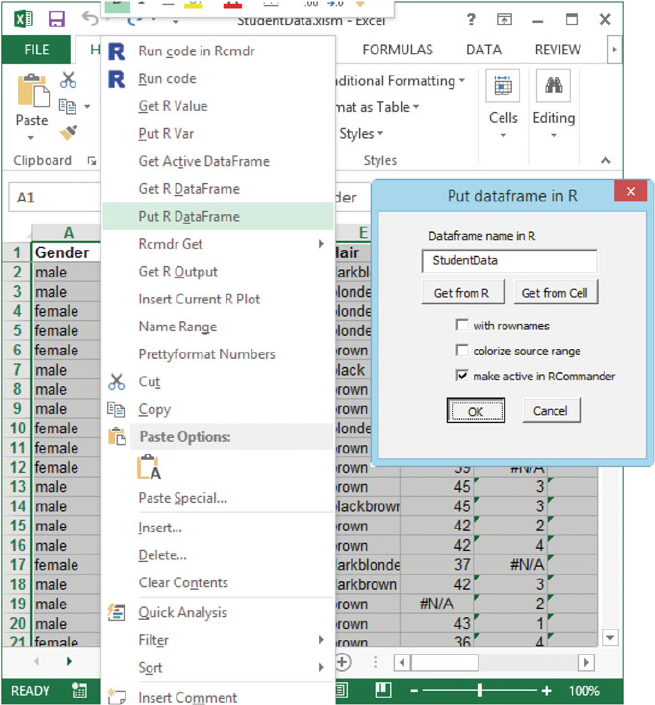Click the Copy icon in context menu

[x=116, y=410]
